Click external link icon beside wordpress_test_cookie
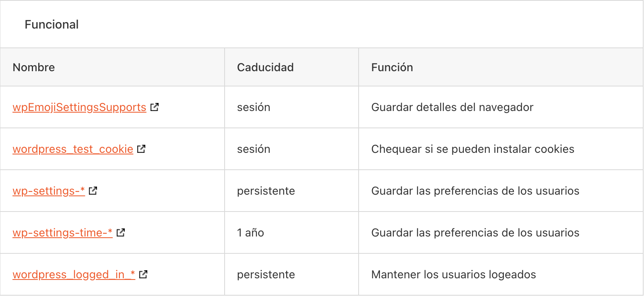This screenshot has height=296, width=644. [141, 149]
